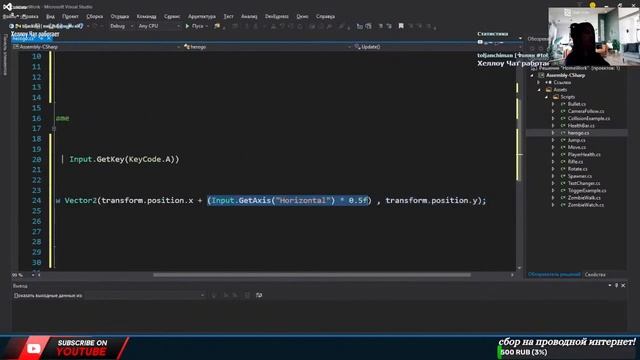640x360 pixels.
Task: Open the View menu
Action: pos(50,16)
